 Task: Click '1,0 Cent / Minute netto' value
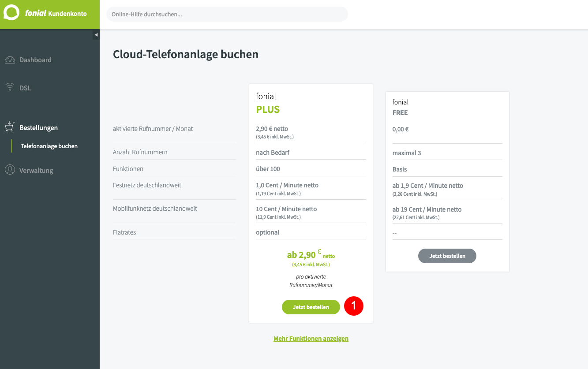click(x=287, y=185)
